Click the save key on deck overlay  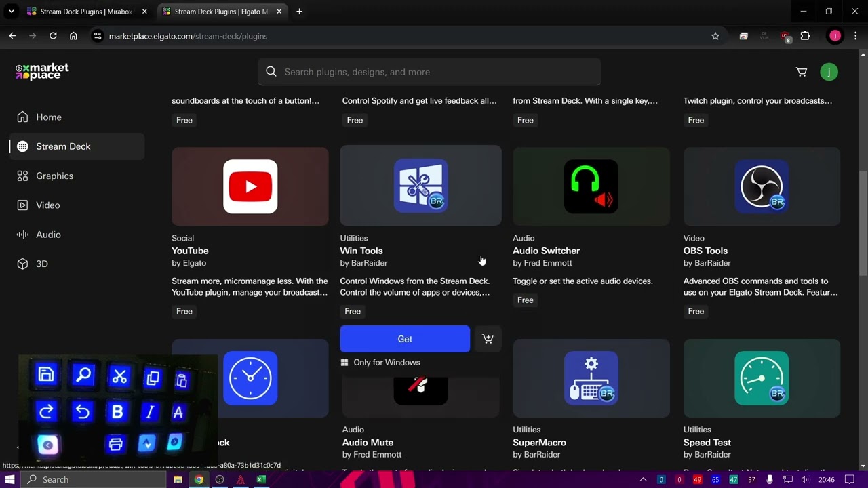pos(46,375)
